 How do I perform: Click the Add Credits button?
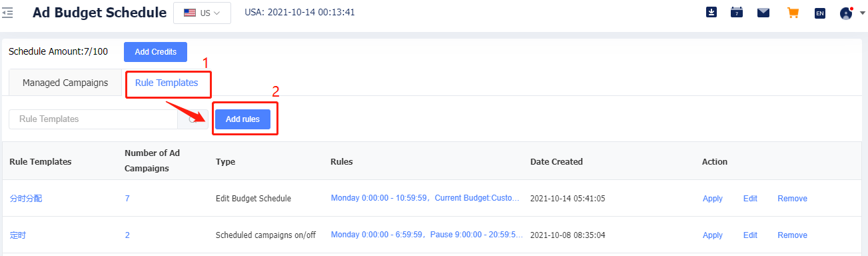155,51
